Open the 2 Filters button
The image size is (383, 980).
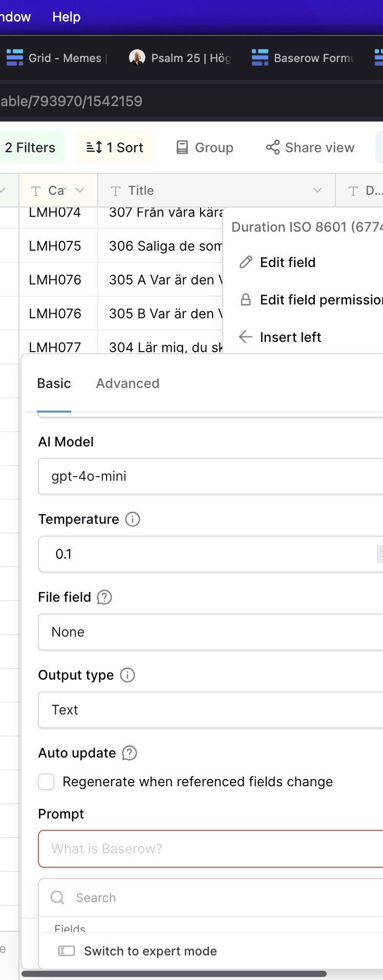[30, 148]
